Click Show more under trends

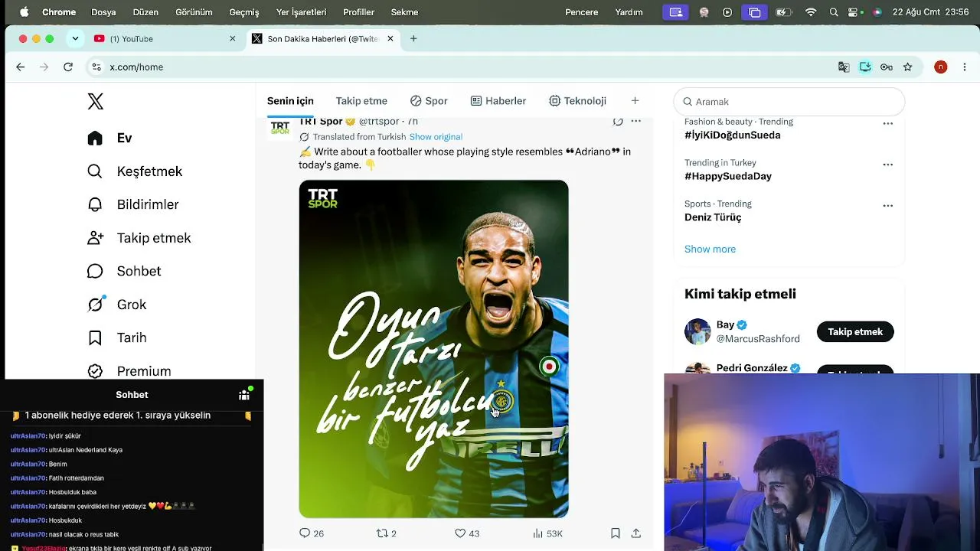(710, 249)
